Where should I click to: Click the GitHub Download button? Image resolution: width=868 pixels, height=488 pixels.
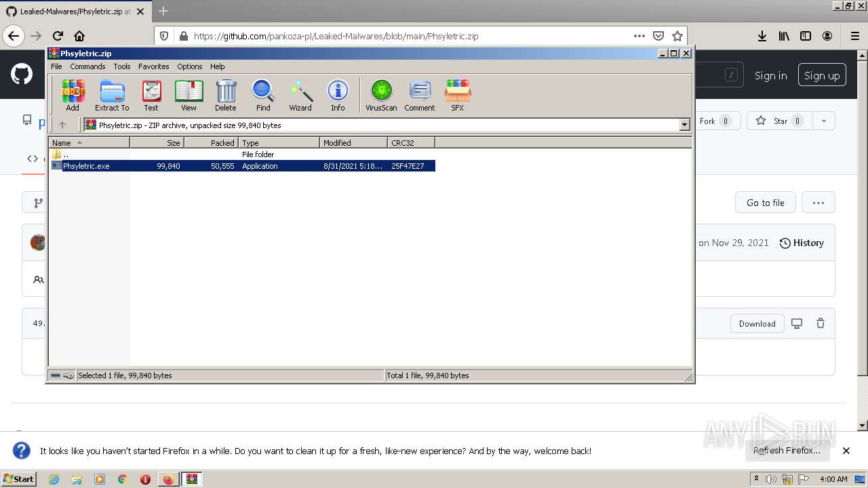[x=757, y=324]
